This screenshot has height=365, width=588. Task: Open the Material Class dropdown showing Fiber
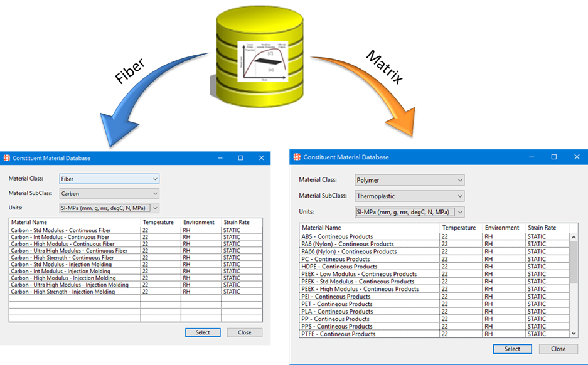point(109,179)
